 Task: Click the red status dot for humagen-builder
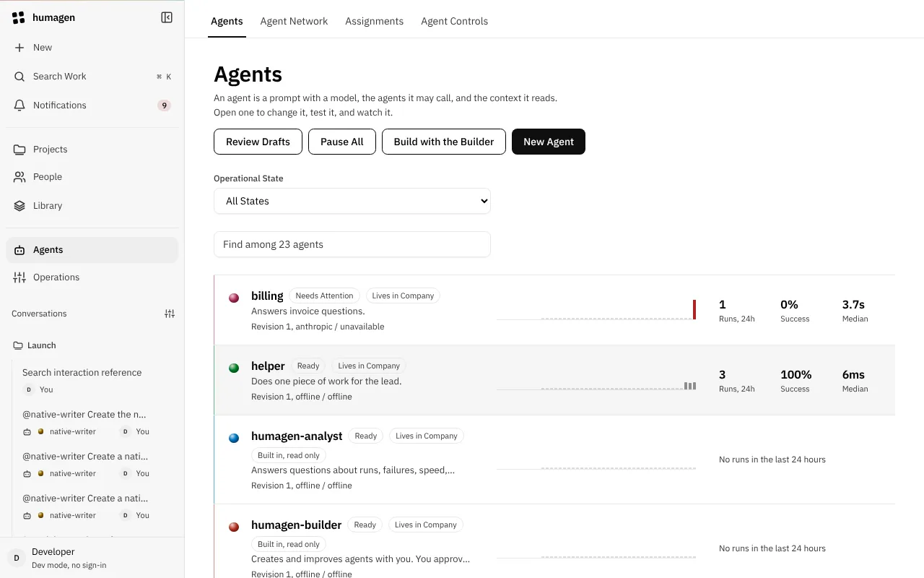[234, 527]
